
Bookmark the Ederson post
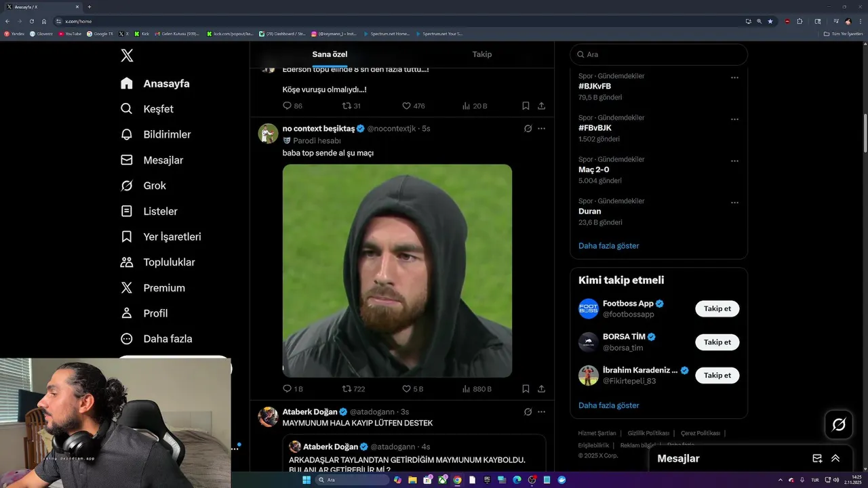click(x=526, y=106)
